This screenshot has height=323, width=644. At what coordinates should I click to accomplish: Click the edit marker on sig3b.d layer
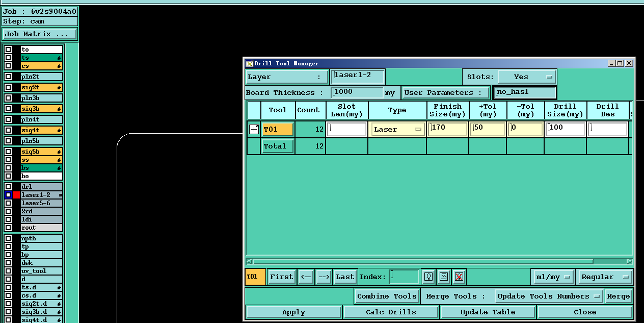(59, 312)
